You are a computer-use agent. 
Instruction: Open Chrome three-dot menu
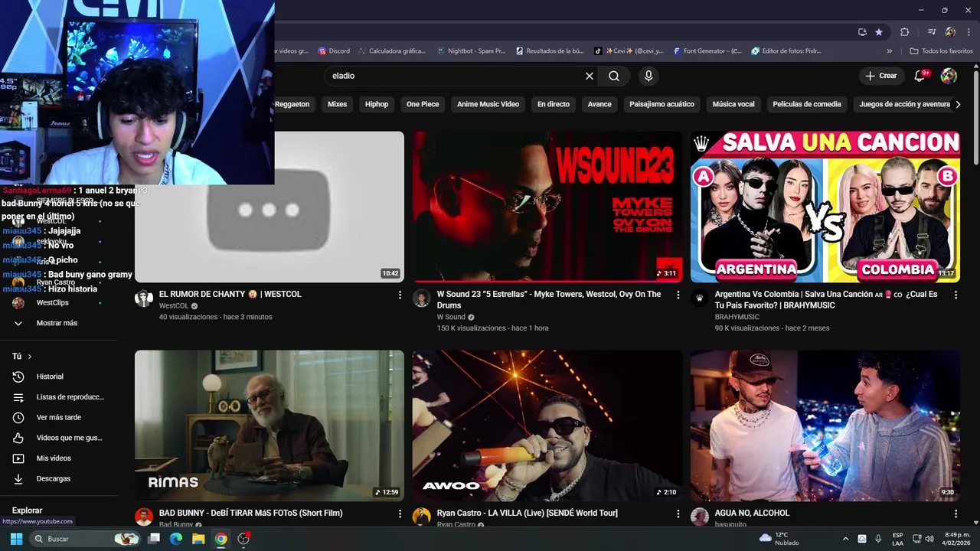pos(969,32)
